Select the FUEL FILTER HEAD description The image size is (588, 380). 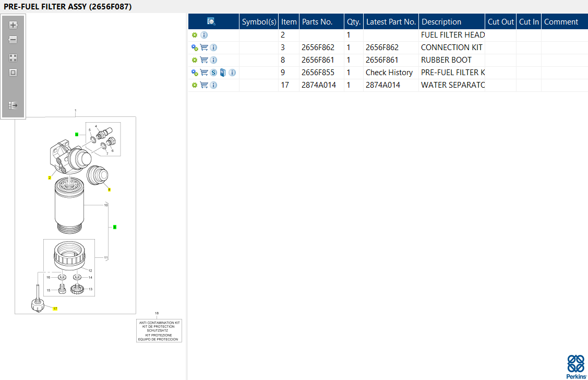452,35
